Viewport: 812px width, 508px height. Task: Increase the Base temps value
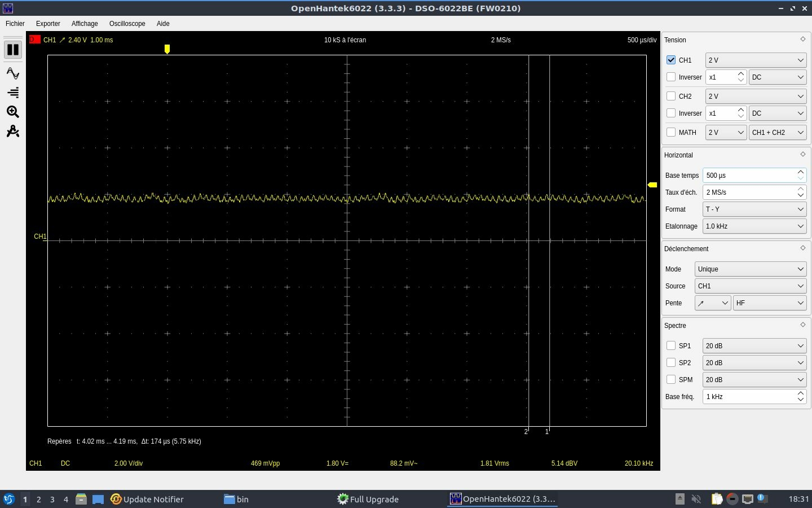coord(801,172)
